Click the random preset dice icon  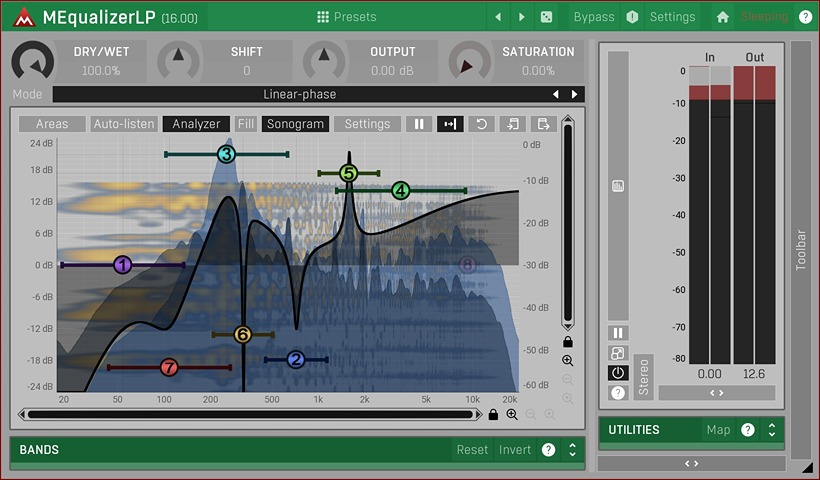(x=546, y=17)
